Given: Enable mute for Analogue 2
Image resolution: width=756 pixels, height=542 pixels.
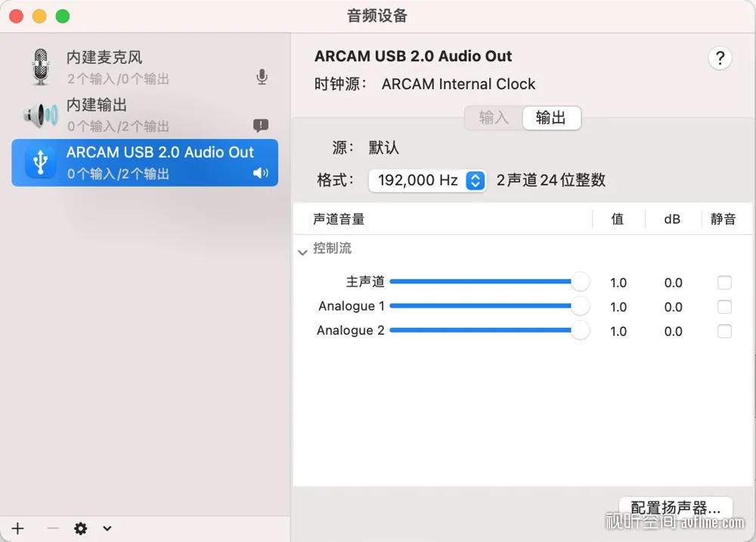Looking at the screenshot, I should 723,331.
